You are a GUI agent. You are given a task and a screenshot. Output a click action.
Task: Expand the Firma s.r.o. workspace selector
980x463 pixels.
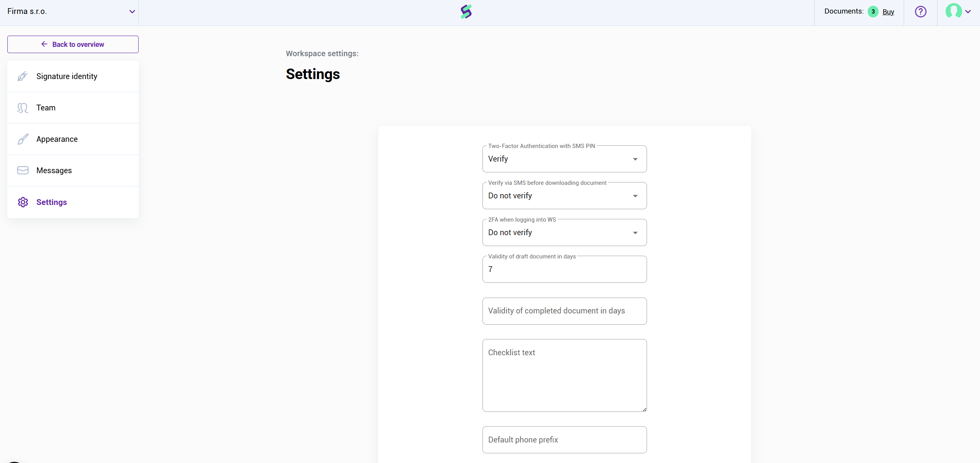132,12
